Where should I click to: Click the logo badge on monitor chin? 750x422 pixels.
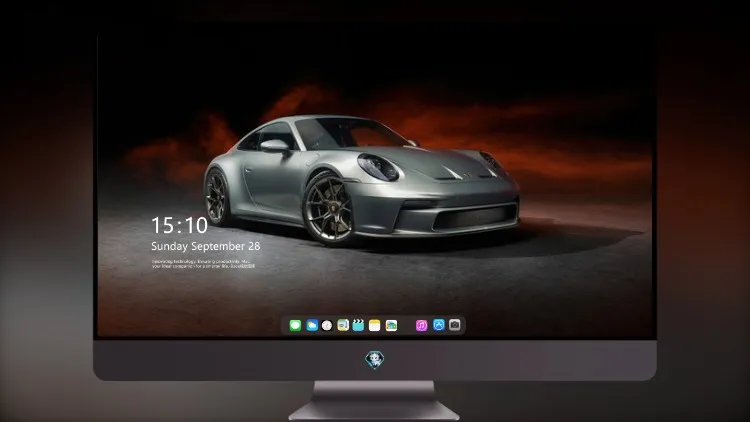pos(375,360)
